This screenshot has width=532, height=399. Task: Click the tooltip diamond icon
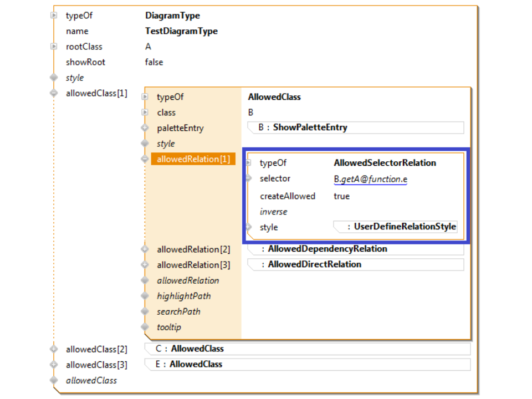[145, 327]
